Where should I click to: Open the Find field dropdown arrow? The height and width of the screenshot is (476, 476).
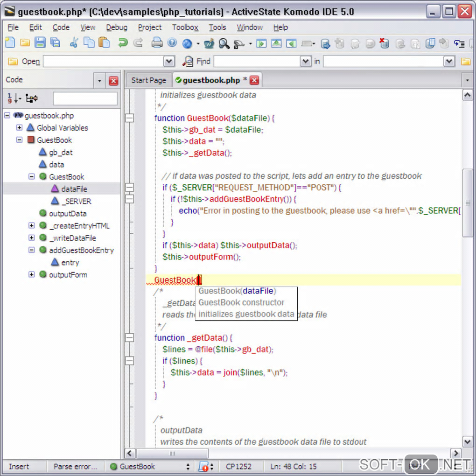(305, 61)
